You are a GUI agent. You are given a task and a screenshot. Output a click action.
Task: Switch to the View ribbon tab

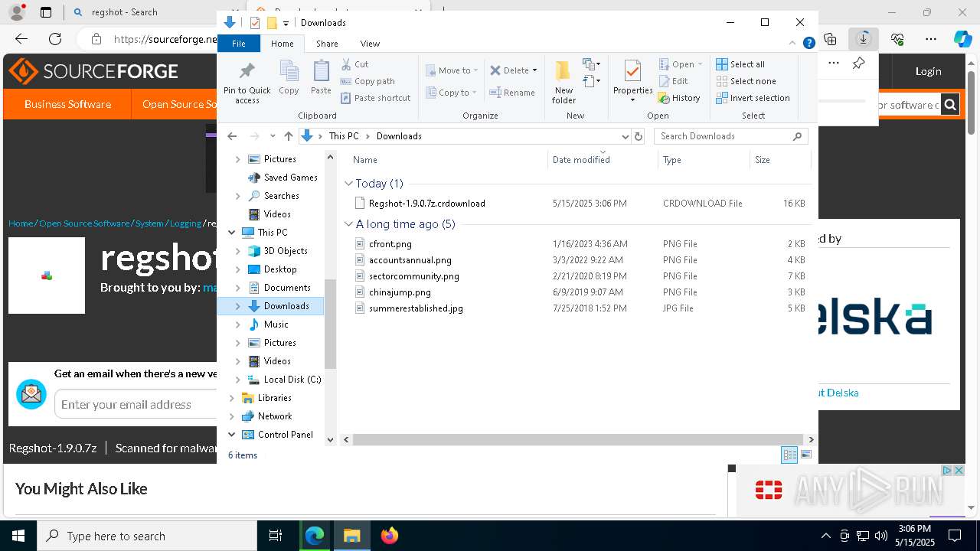tap(370, 44)
